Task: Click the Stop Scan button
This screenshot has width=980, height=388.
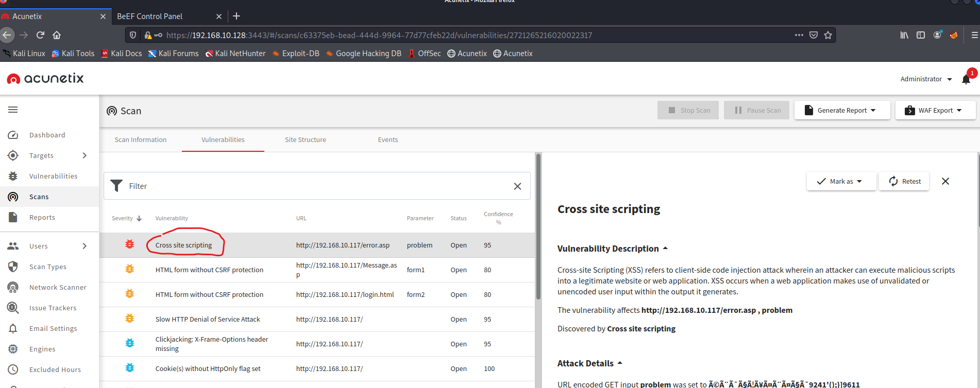Action: pos(688,110)
